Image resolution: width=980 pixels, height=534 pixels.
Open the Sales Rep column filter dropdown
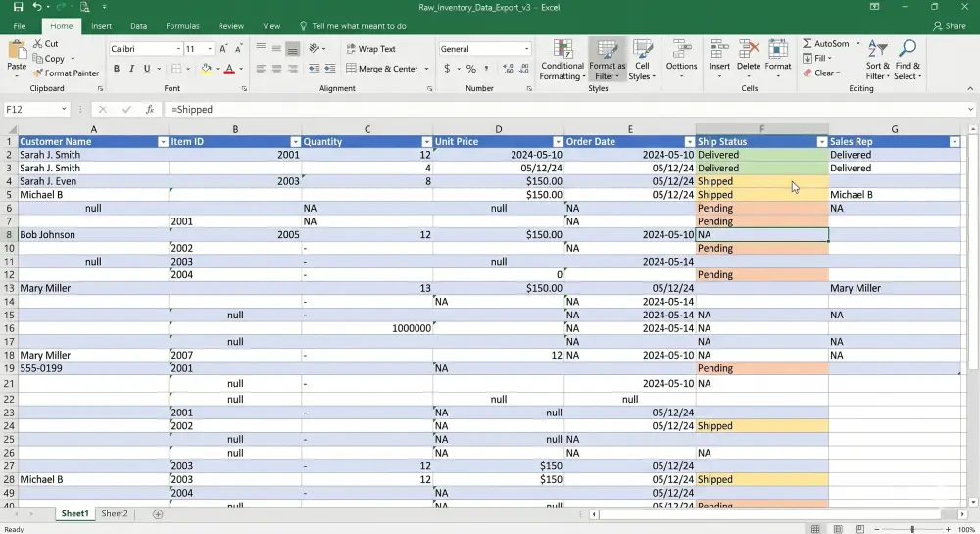(x=955, y=142)
